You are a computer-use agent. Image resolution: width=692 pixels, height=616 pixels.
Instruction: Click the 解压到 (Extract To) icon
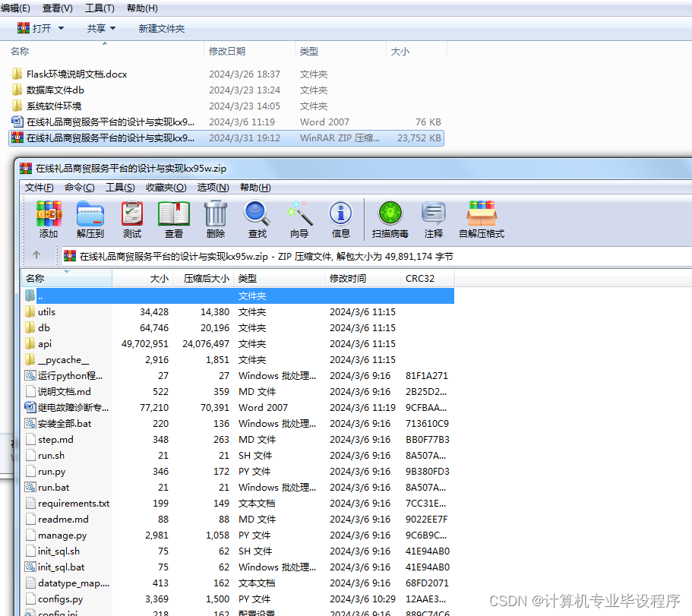tap(91, 216)
